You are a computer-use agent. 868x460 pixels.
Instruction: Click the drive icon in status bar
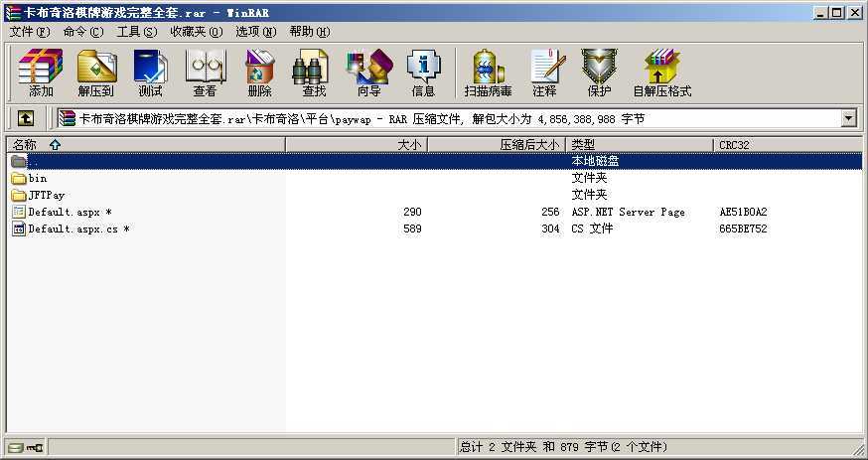point(16,447)
